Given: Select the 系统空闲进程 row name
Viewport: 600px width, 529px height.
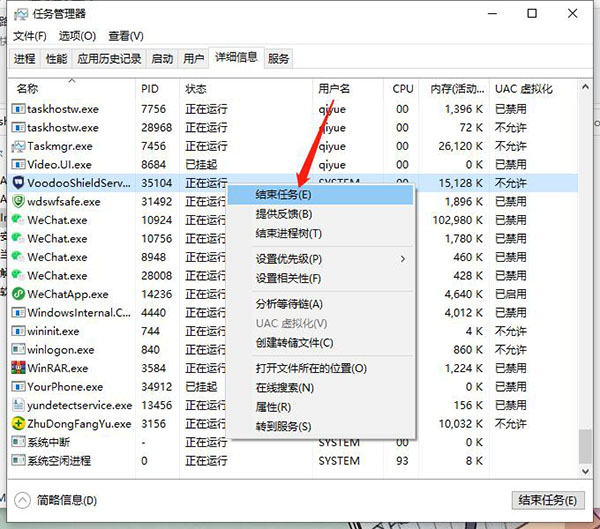Looking at the screenshot, I should coord(59,460).
